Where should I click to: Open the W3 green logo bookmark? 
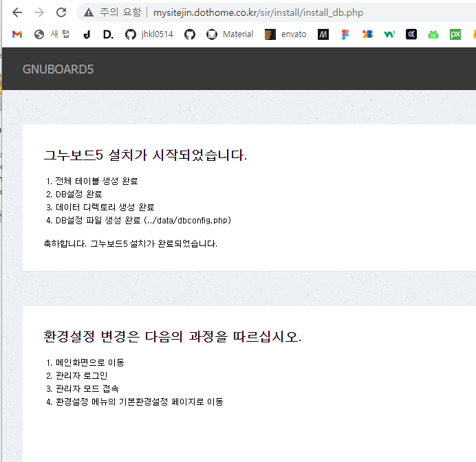(x=389, y=34)
